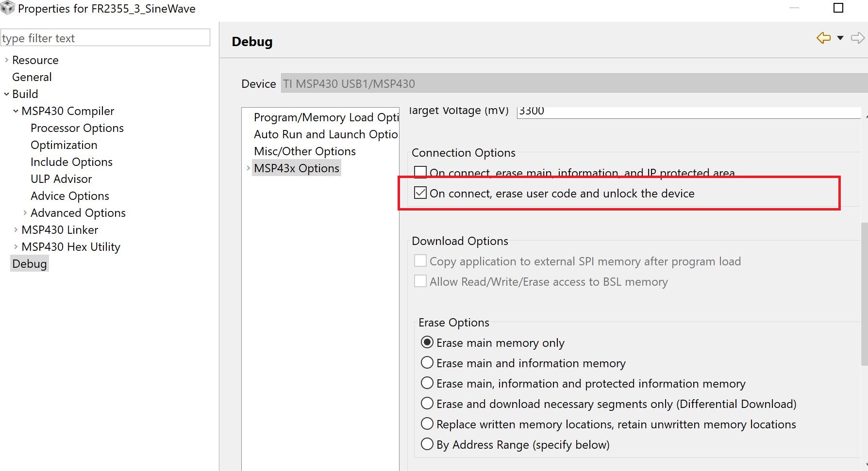Maximize the Properties window
This screenshot has width=868, height=471.
[x=838, y=8]
